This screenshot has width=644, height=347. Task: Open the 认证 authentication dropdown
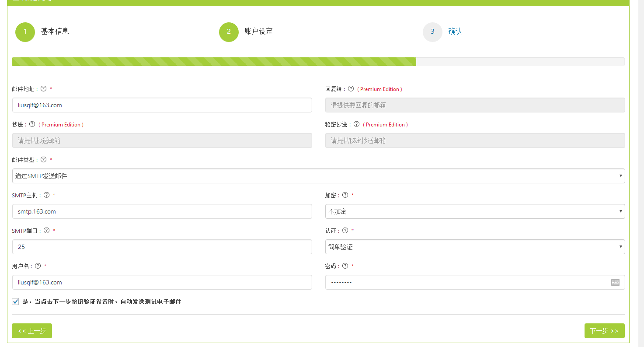click(x=475, y=247)
